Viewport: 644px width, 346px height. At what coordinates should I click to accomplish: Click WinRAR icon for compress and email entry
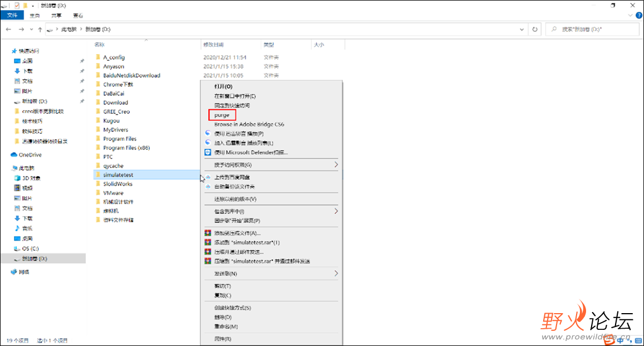(x=208, y=252)
